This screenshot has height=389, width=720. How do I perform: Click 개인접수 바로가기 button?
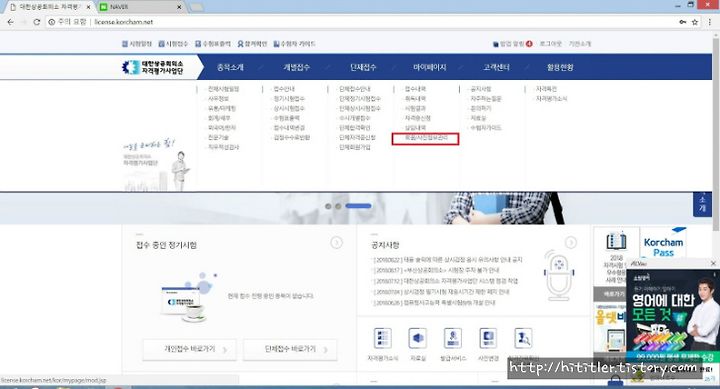pos(190,350)
